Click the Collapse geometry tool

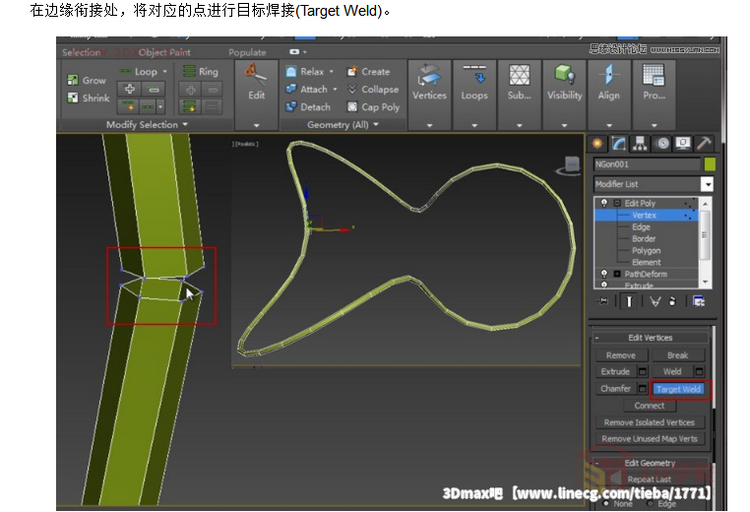coord(373,89)
